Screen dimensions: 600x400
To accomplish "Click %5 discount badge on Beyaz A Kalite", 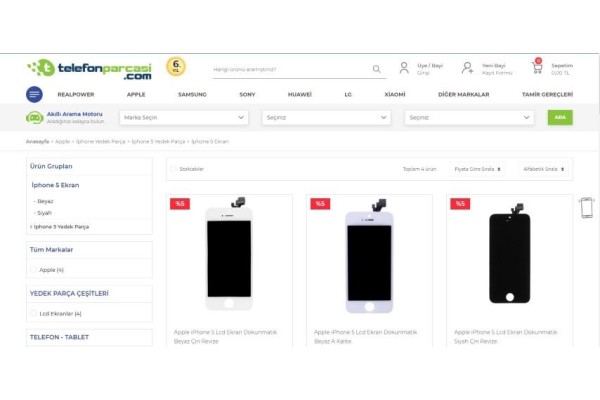I will [320, 204].
